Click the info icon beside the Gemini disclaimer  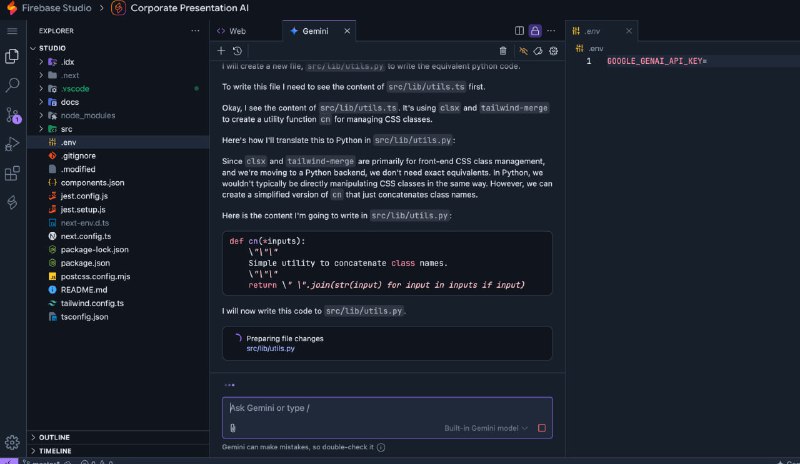click(x=381, y=447)
